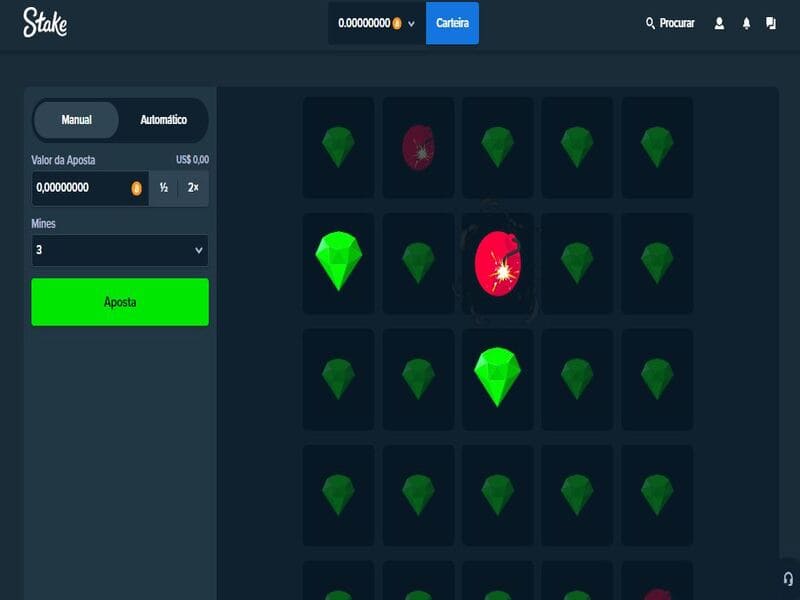
Task: Click the bright green gem in the third row
Action: (x=497, y=379)
